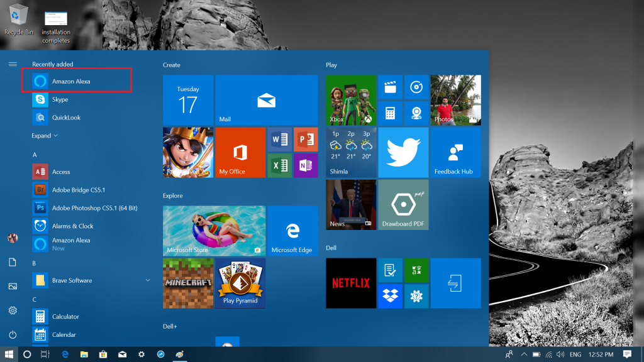644x362 pixels.
Task: Open Settings gear in Start sidebar
Action: 13,310
